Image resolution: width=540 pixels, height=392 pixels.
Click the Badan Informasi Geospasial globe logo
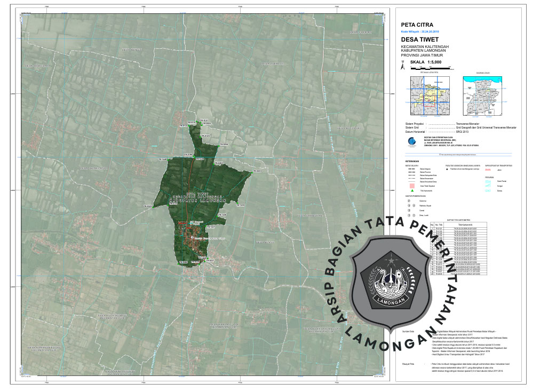[411, 141]
